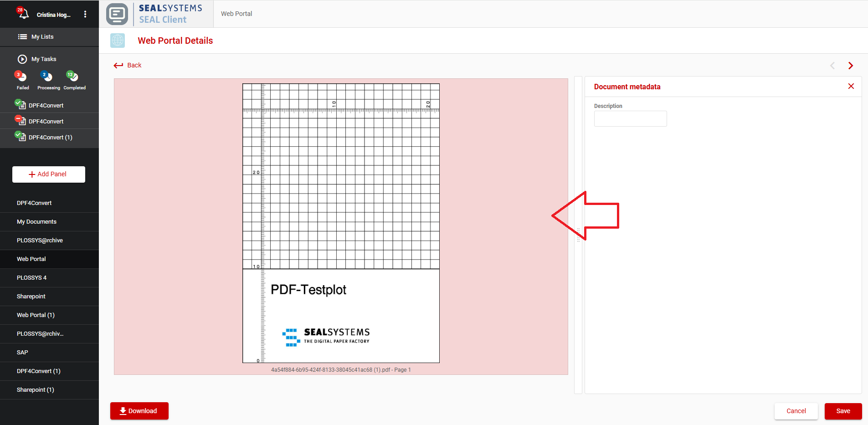The image size is (868, 425).
Task: Click the panel splitter drag handle
Action: 578,235
